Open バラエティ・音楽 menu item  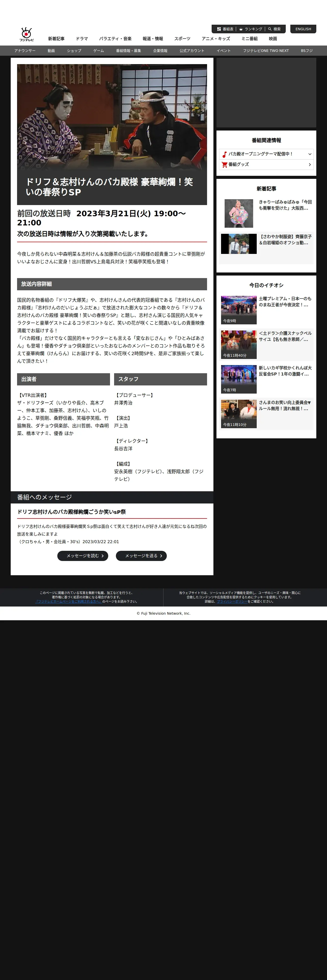point(115,39)
